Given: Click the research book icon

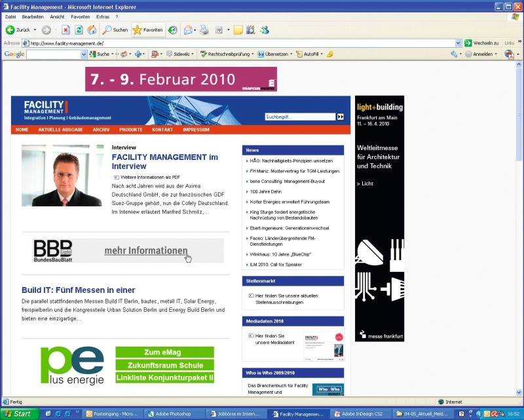Looking at the screenshot, I should [x=251, y=30].
